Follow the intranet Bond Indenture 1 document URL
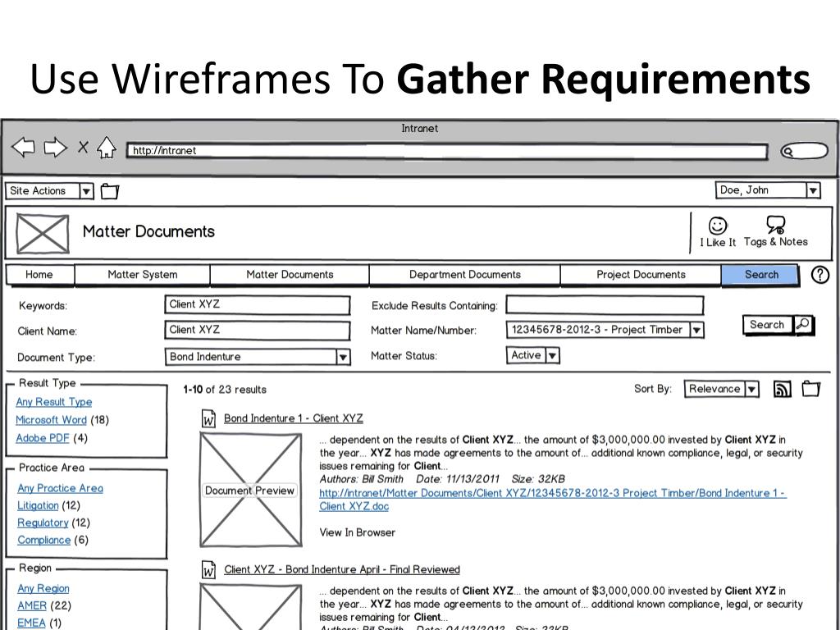This screenshot has width=840, height=630. tap(552, 500)
